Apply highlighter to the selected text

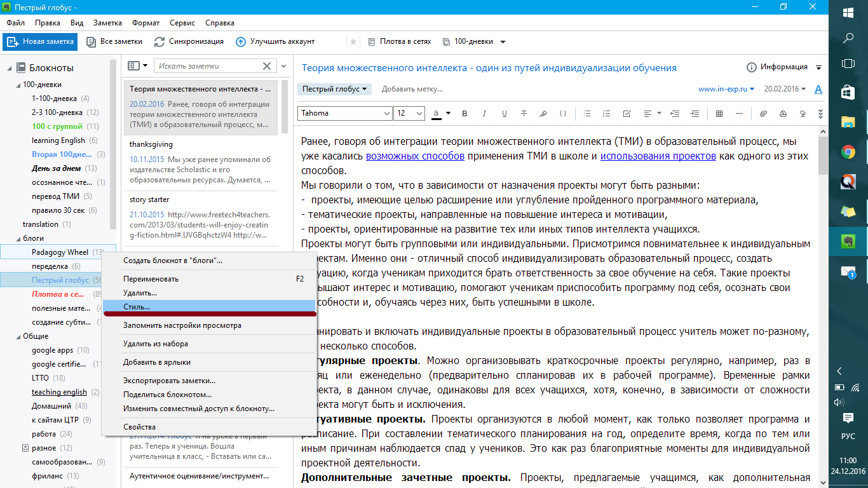click(543, 114)
